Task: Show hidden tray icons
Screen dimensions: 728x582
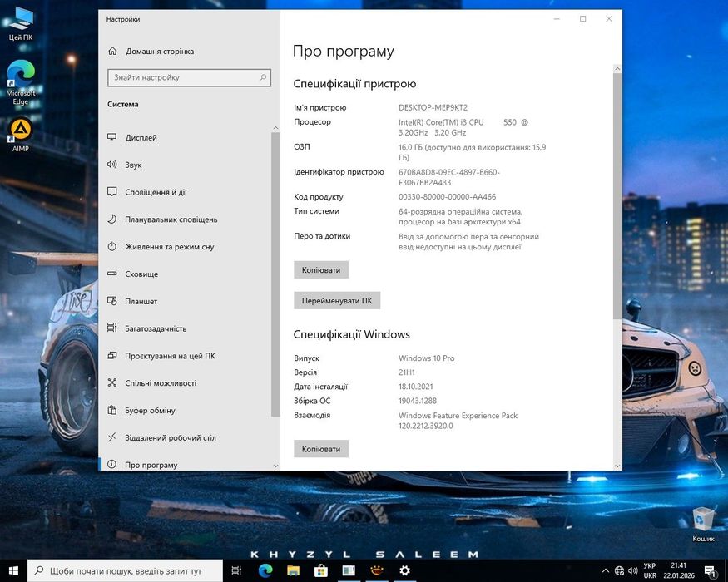Action: coord(605,571)
